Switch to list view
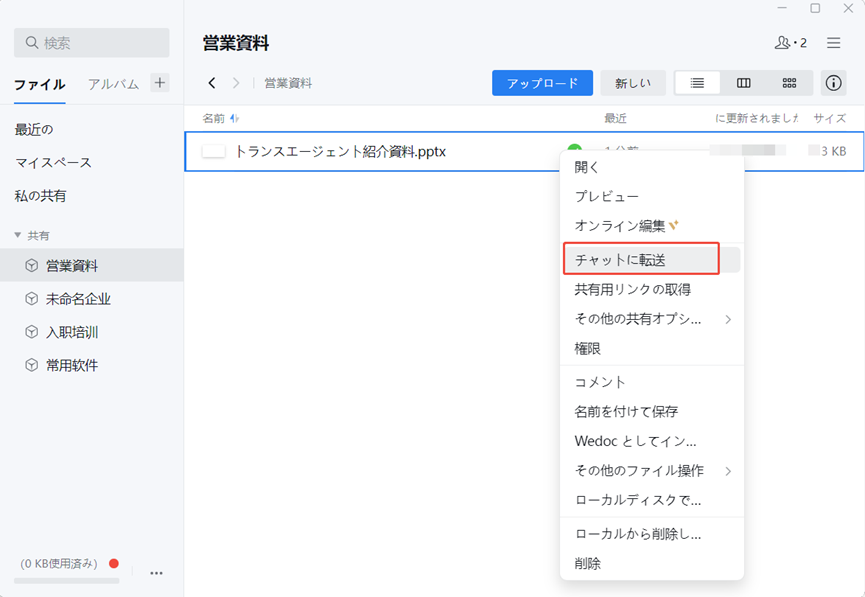The image size is (865, 597). click(x=697, y=83)
